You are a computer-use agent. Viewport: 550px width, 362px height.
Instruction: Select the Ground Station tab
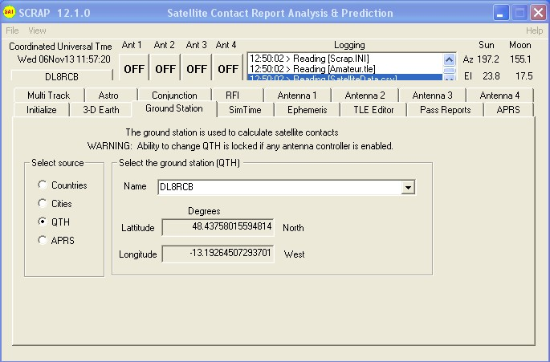[174, 109]
